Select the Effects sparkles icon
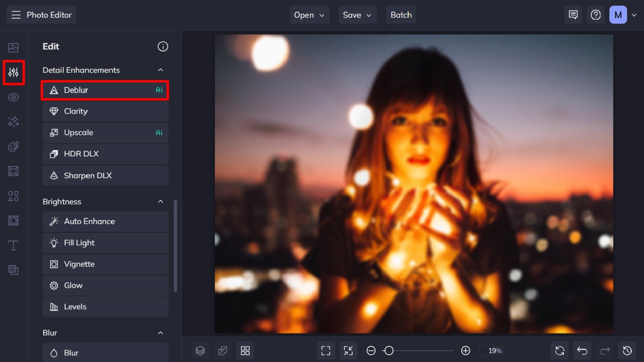Viewport: 644px width, 362px height. point(13,121)
